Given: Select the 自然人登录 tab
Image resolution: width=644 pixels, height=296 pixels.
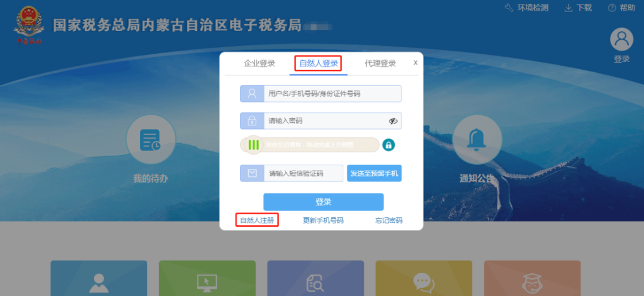Looking at the screenshot, I should pos(318,63).
